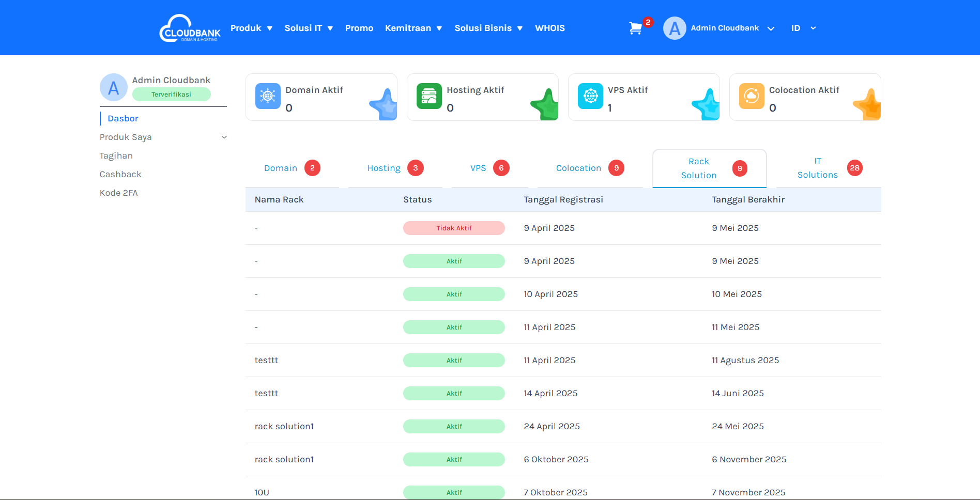This screenshot has height=500, width=980.
Task: Open the shopping cart icon
Action: tap(635, 28)
